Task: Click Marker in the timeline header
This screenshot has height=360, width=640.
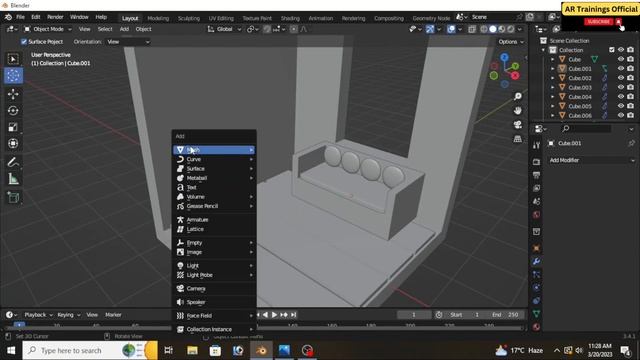Action: point(113,315)
